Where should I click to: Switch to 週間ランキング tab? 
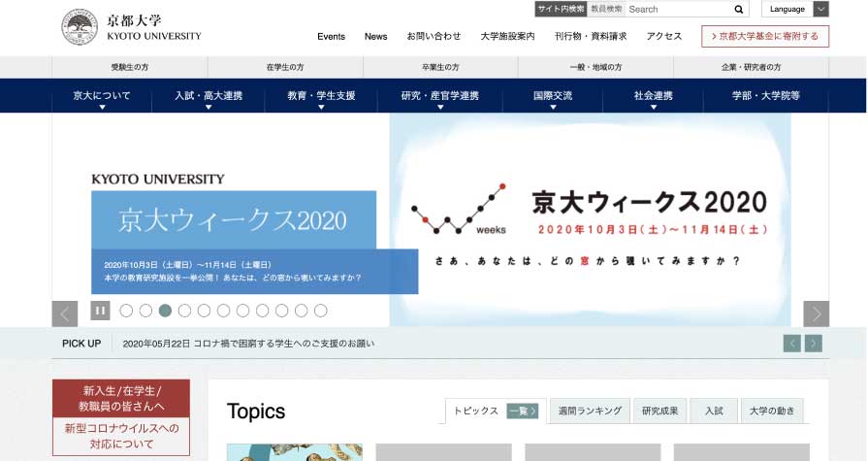[x=590, y=412]
